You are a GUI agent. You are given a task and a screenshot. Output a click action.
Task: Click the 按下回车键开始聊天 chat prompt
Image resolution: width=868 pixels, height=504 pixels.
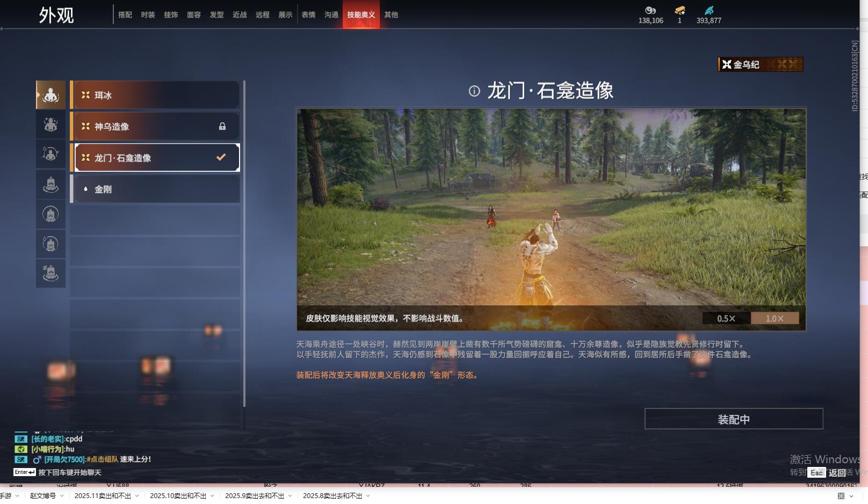tap(70, 472)
